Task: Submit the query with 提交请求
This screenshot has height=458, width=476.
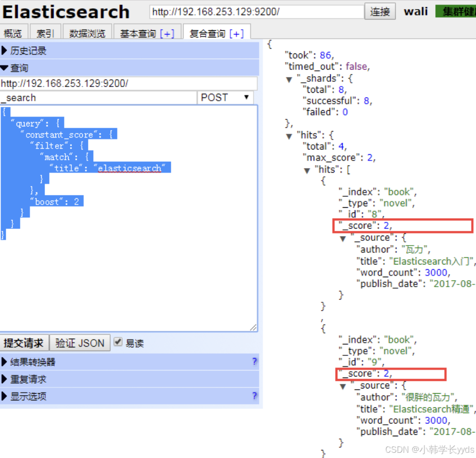Action: coord(24,343)
